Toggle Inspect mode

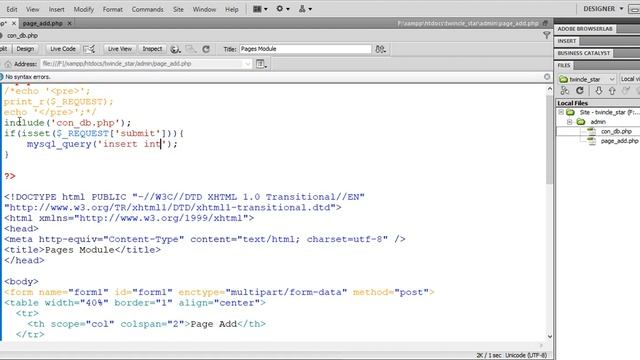pyautogui.click(x=152, y=49)
